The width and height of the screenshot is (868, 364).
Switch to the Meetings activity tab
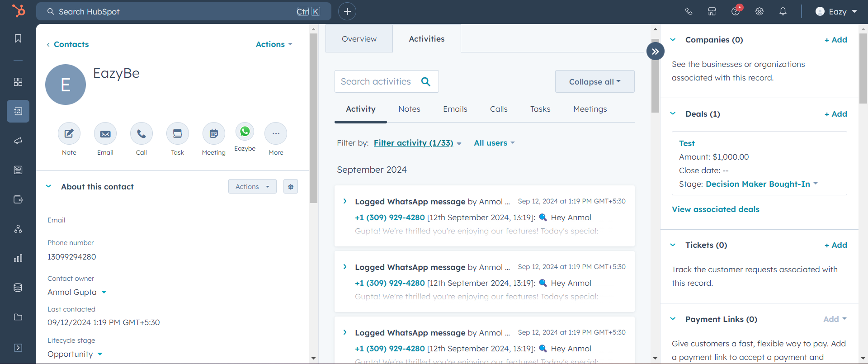(590, 109)
